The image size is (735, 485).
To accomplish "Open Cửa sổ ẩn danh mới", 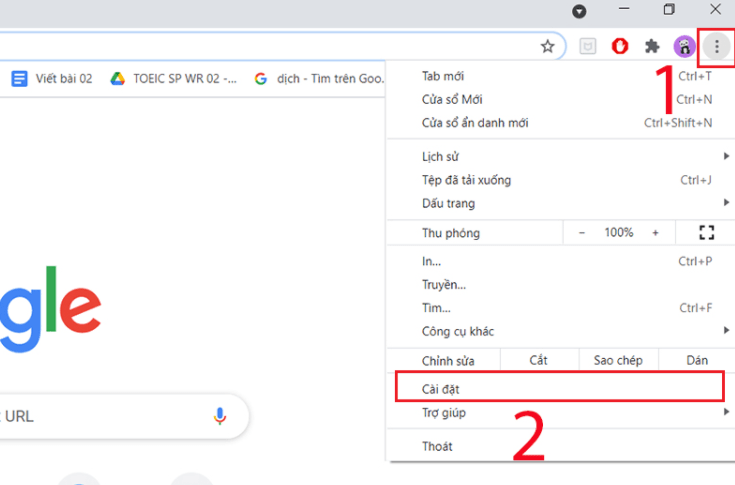I will click(561, 123).
